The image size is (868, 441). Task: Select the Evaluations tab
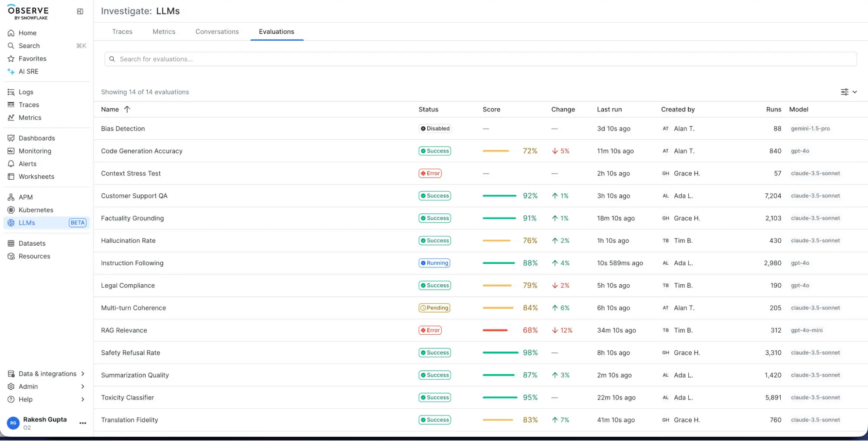(277, 32)
